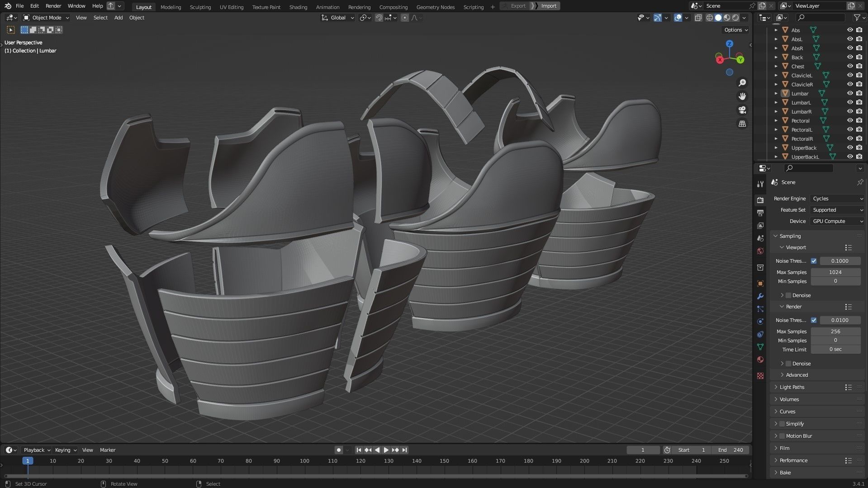868x488 pixels.
Task: Open the Tool settings properties tab
Action: point(760,184)
